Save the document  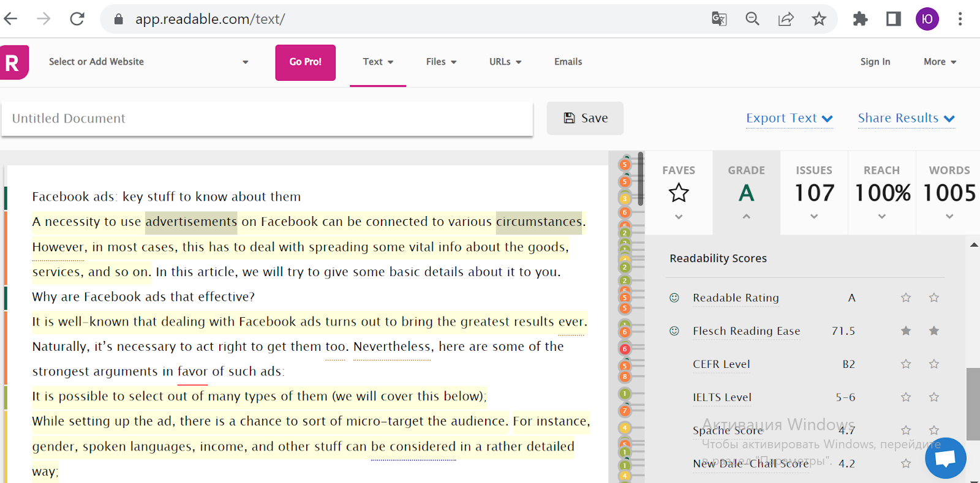point(585,118)
